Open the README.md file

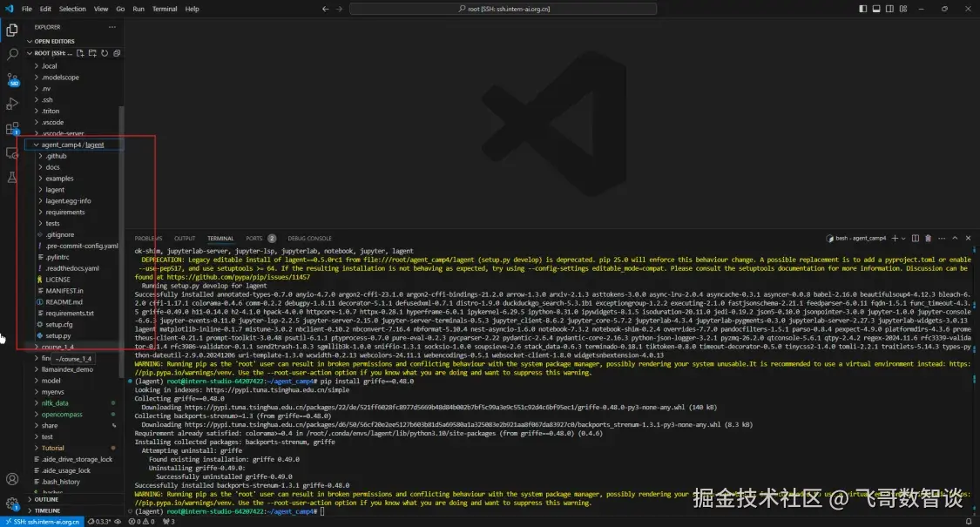point(74,302)
